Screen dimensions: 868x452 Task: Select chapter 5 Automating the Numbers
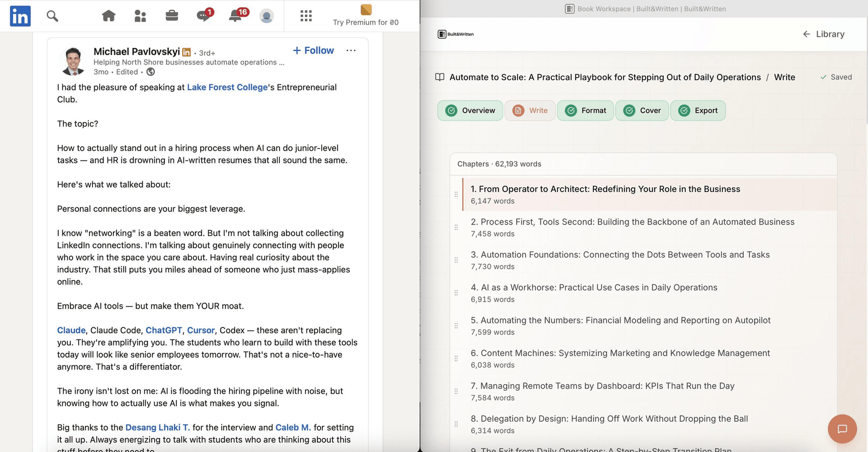pos(649,326)
